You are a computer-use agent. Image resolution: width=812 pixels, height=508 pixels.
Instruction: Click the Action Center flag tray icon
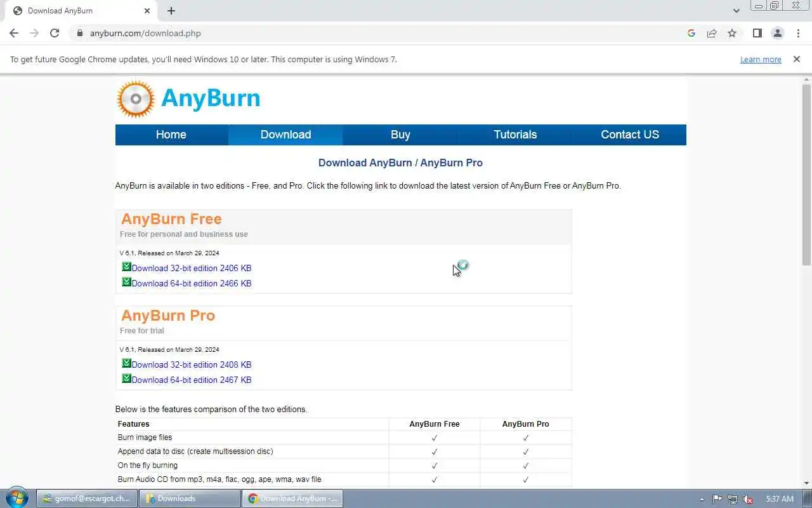717,499
